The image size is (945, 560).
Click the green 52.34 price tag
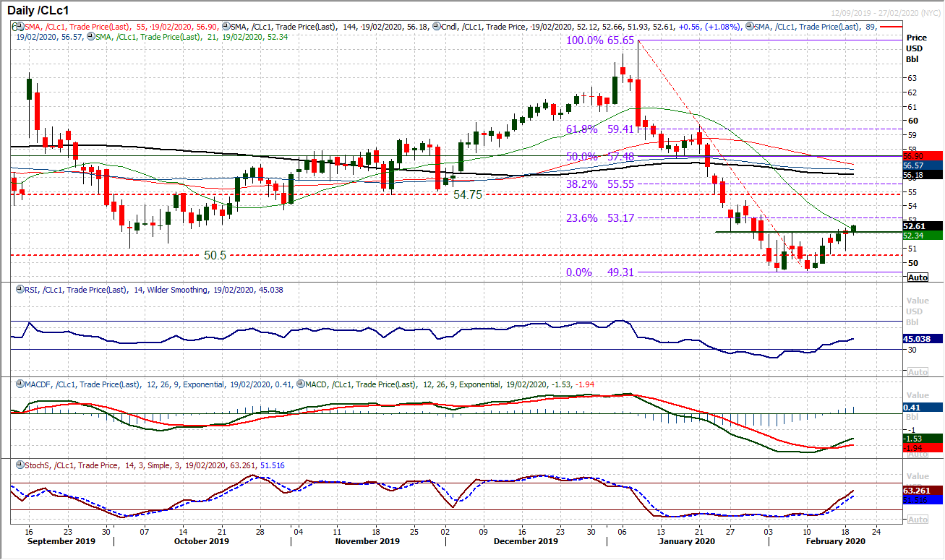coord(923,235)
